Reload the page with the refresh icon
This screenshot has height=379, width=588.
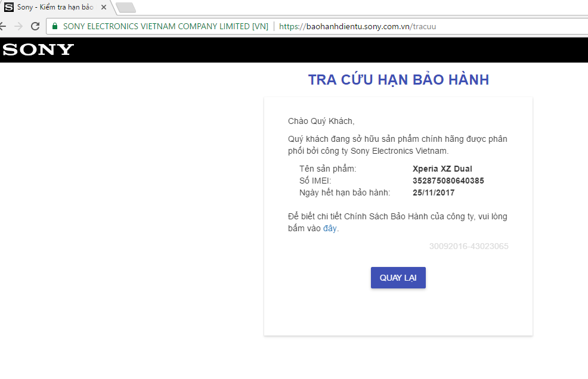pos(35,26)
